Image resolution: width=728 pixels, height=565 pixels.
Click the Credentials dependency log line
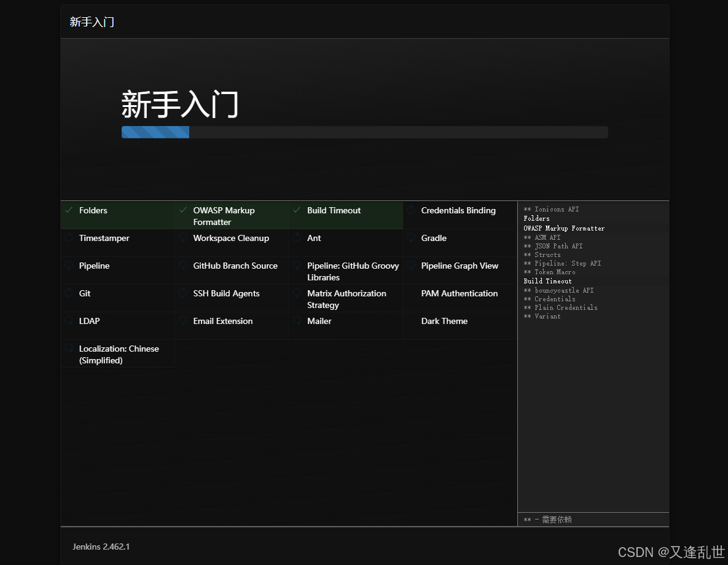(x=549, y=299)
